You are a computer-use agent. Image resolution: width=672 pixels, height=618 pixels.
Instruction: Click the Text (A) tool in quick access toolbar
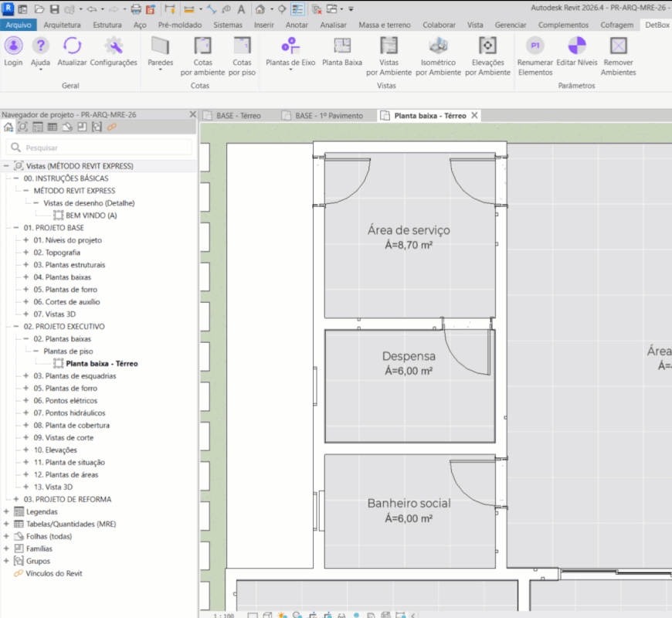point(241,9)
